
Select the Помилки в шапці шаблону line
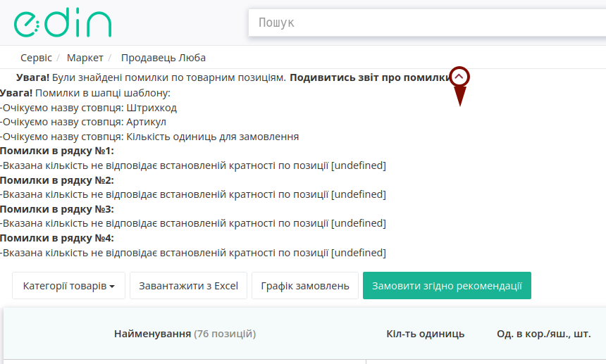85,93
